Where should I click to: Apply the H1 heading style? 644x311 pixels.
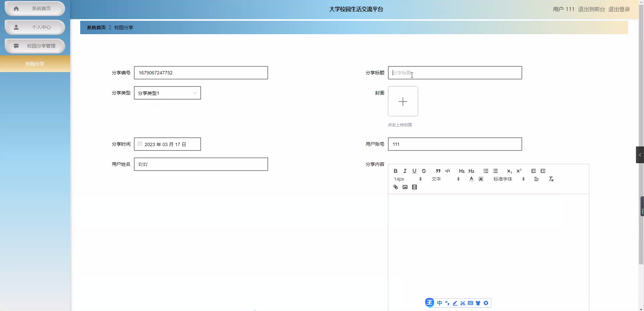462,171
